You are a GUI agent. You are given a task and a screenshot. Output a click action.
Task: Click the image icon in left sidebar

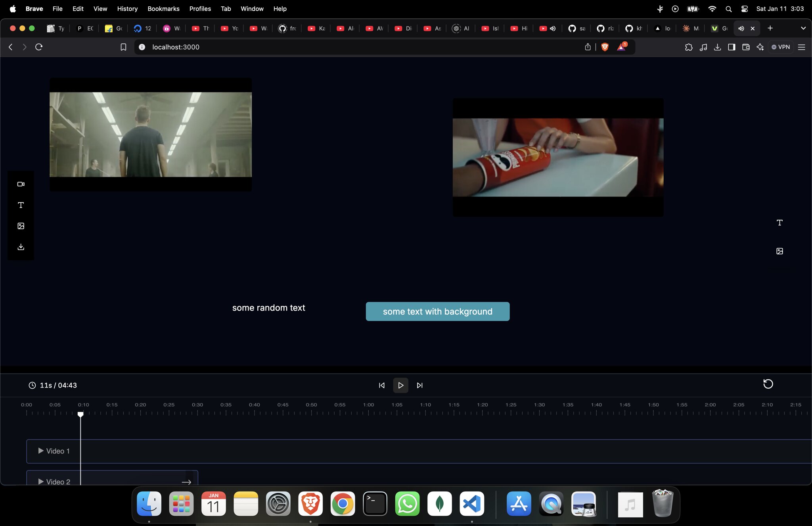click(21, 226)
